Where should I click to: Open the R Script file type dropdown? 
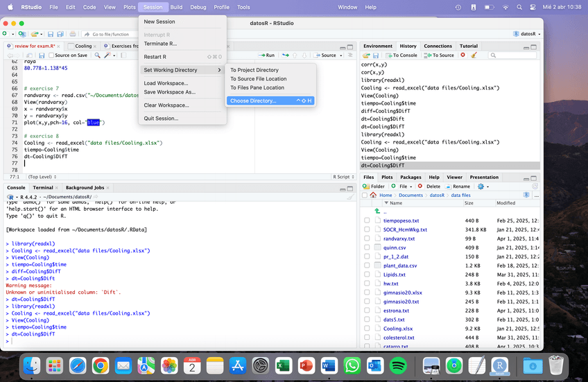pyautogui.click(x=341, y=177)
